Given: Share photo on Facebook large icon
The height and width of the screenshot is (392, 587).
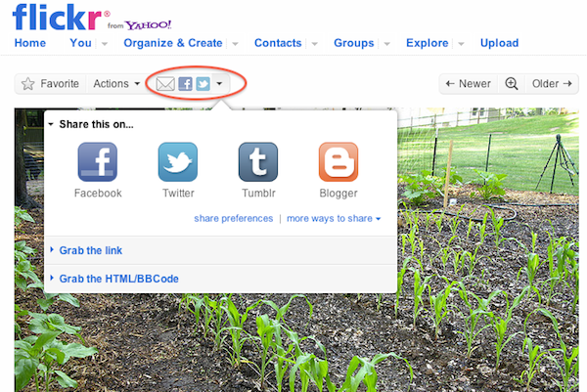Looking at the screenshot, I should (x=97, y=161).
